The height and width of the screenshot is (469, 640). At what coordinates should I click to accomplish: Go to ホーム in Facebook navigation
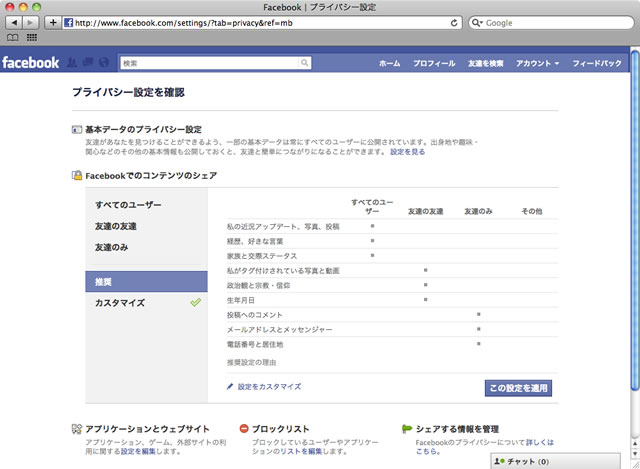tap(389, 63)
